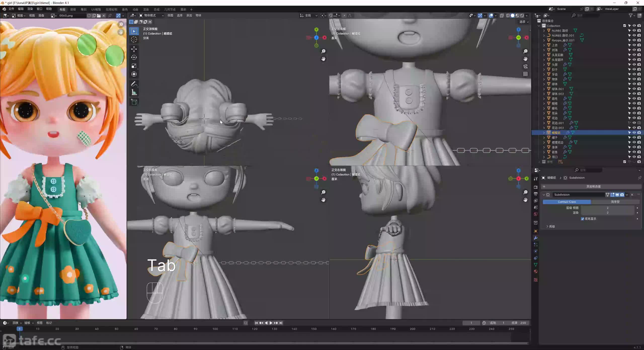This screenshot has height=350, width=644.
Task: Open the 文件 menu
Action: [x=11, y=9]
